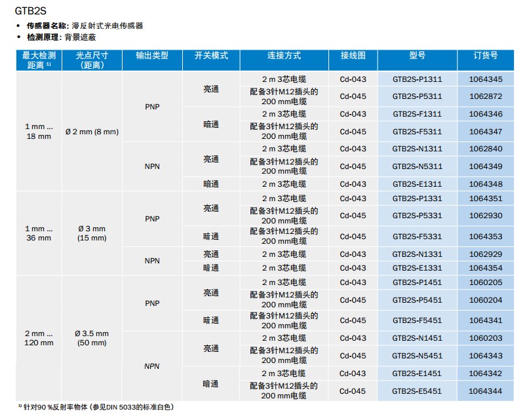Select model GTB2S-N1311
The width and height of the screenshot is (527, 420).
[x=417, y=149]
